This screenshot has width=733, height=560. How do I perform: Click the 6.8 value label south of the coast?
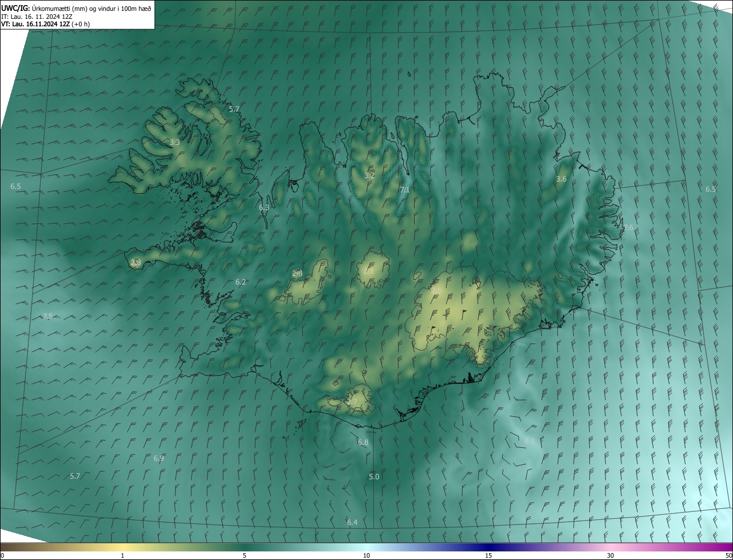[x=363, y=443]
